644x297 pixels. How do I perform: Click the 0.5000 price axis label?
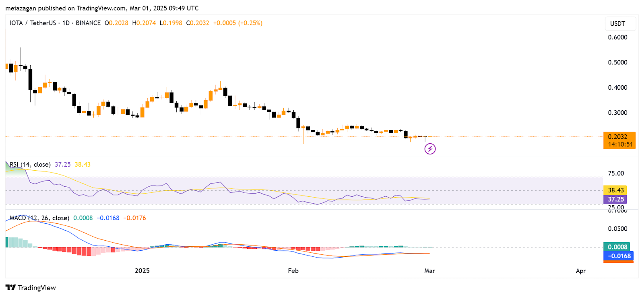click(617, 62)
